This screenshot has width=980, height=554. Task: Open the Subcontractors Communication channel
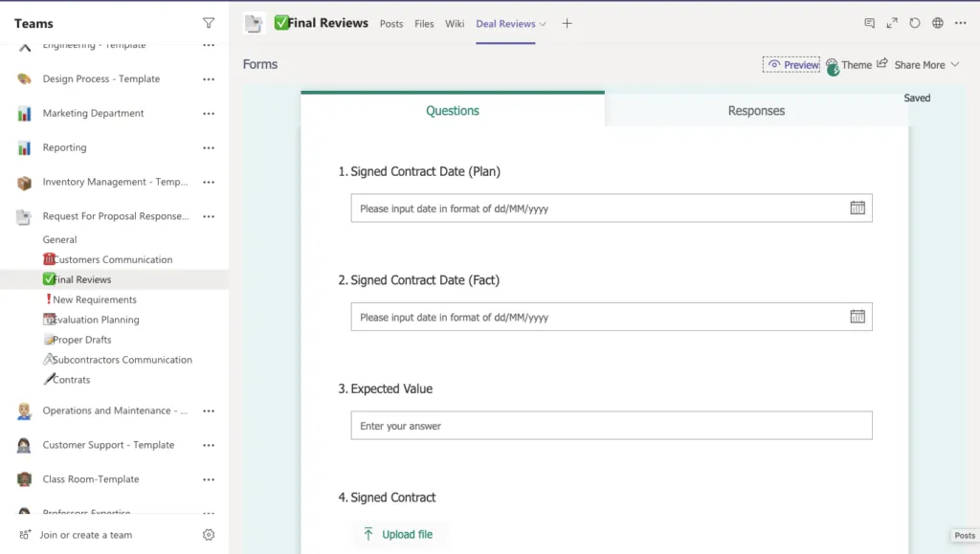click(118, 359)
